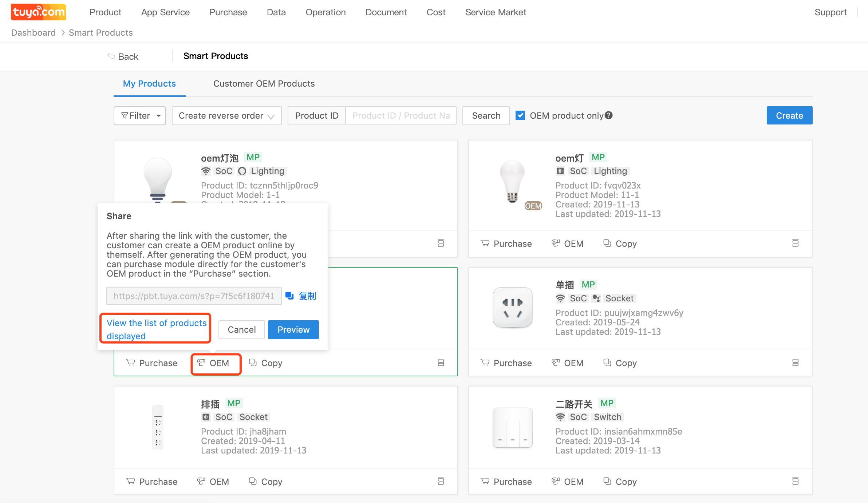Open more options icon on 单插 socket card
The height and width of the screenshot is (503, 868).
795,363
